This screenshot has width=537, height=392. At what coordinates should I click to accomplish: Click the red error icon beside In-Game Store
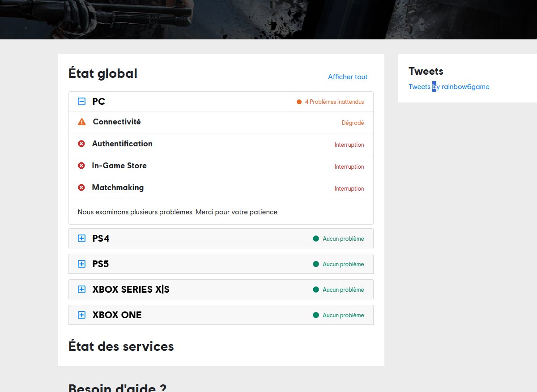point(81,166)
